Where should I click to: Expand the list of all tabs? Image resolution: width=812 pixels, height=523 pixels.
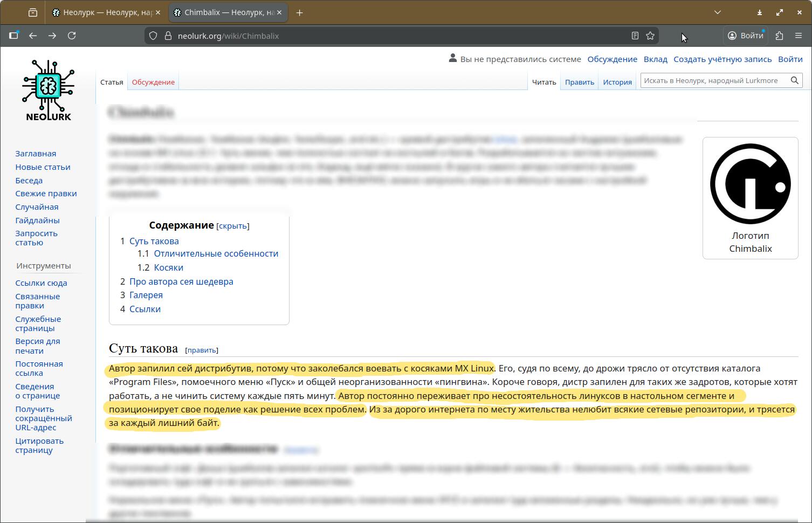[x=718, y=12]
